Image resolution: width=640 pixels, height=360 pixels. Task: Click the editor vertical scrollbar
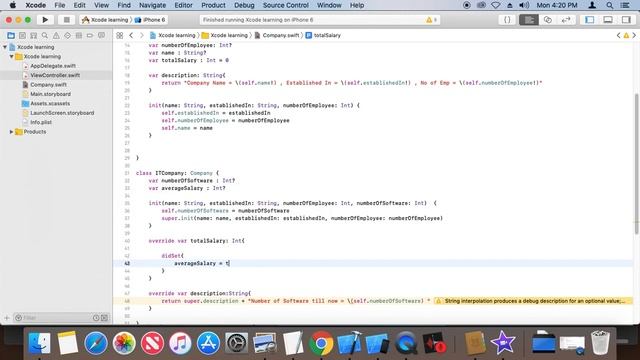tap(637, 163)
